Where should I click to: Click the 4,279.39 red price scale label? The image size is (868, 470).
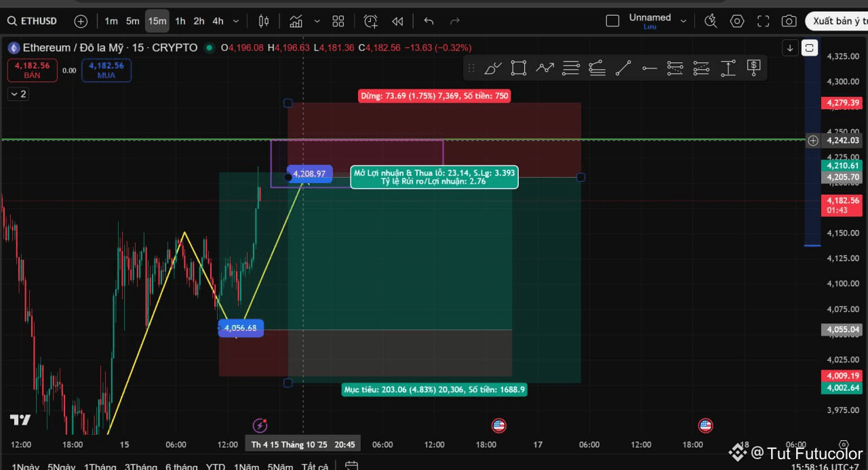[844, 103]
